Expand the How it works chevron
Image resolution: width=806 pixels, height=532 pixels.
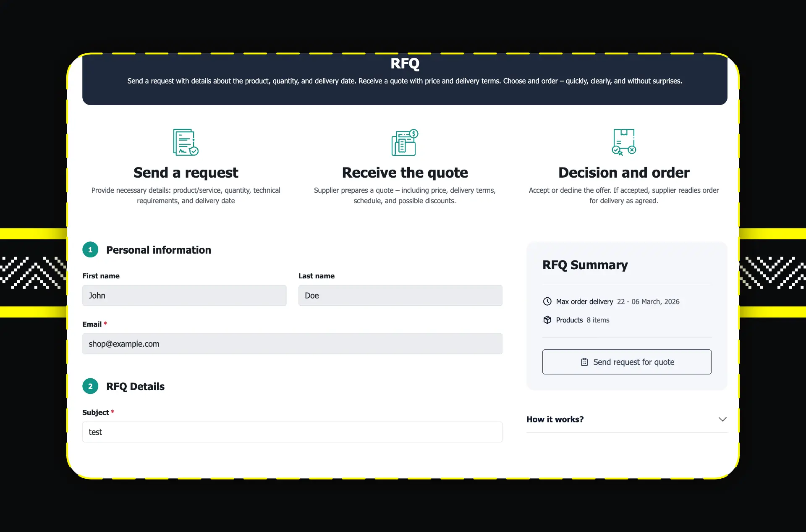[722, 419]
